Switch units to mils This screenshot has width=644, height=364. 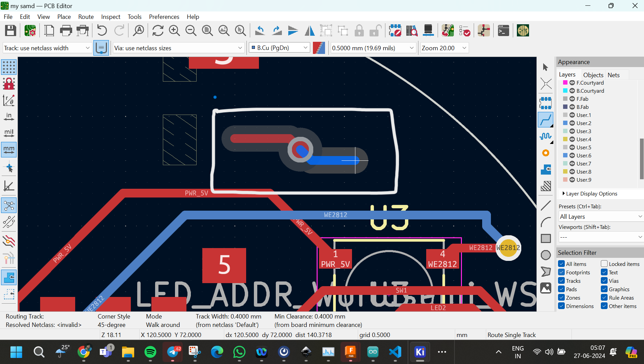[x=9, y=133]
